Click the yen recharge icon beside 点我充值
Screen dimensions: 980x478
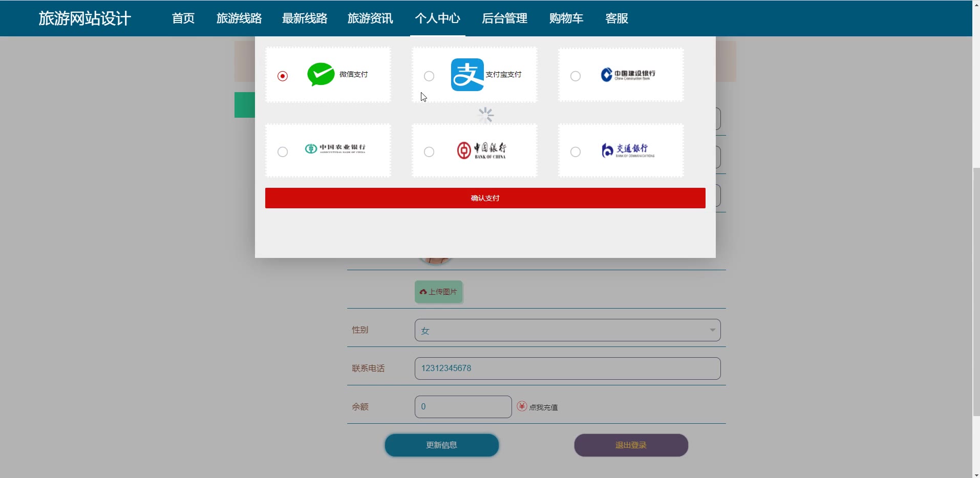point(522,406)
